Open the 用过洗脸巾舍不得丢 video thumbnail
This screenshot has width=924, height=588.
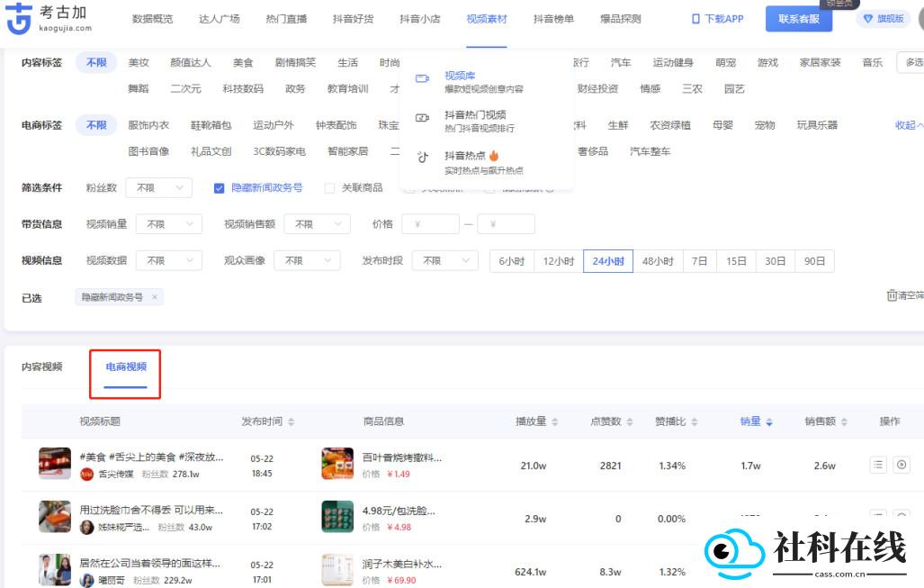click(55, 517)
